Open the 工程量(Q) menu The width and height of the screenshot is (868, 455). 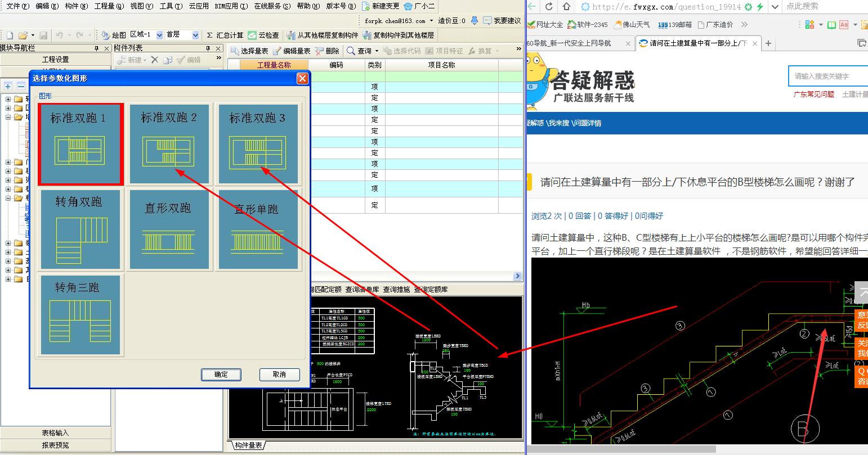coord(109,6)
